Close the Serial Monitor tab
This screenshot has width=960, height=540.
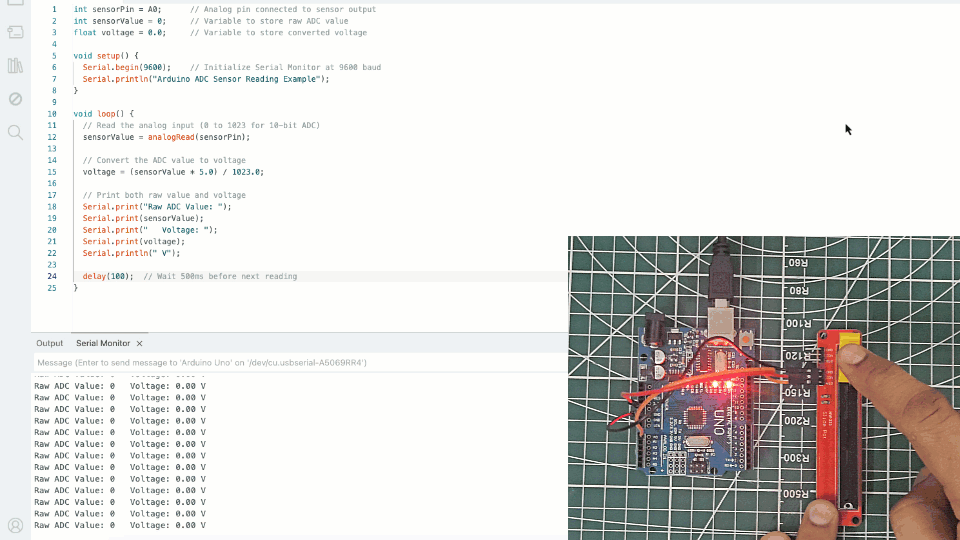tap(140, 343)
